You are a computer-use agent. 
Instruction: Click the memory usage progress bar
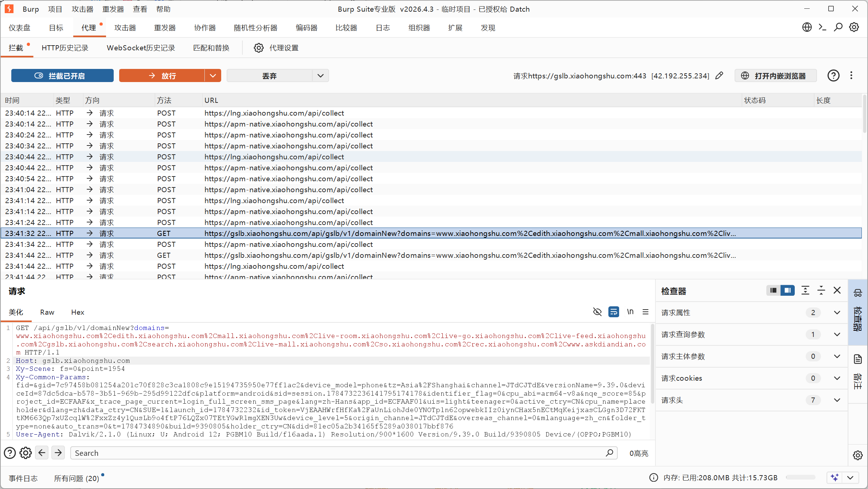[x=801, y=477]
